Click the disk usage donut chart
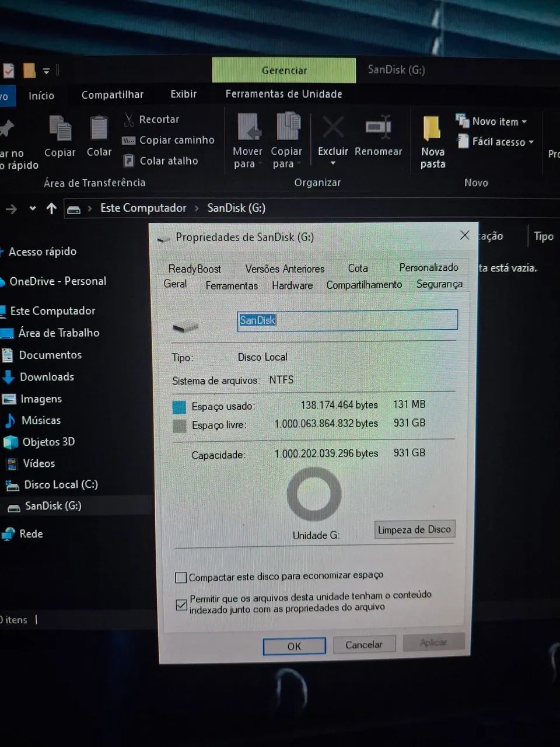Image resolution: width=560 pixels, height=747 pixels. 314,494
